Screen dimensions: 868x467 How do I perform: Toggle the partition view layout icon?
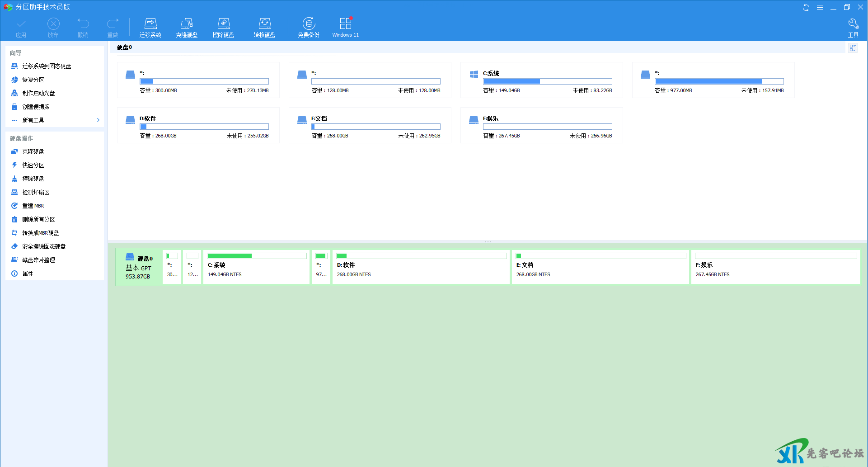pyautogui.click(x=853, y=48)
